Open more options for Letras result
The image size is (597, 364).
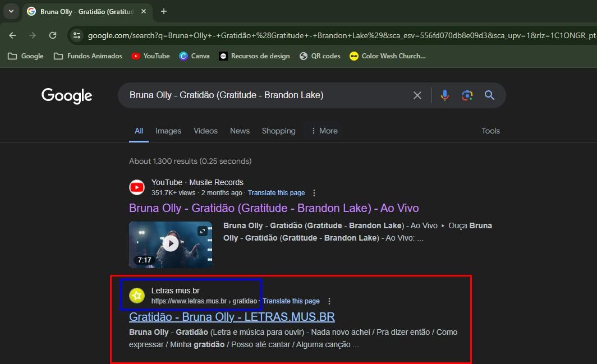[329, 301]
